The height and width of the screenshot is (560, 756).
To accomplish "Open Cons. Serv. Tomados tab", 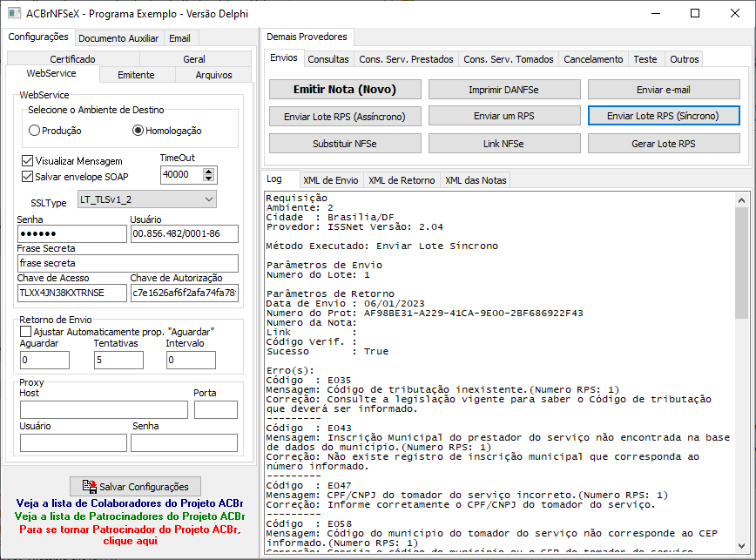I will 509,59.
